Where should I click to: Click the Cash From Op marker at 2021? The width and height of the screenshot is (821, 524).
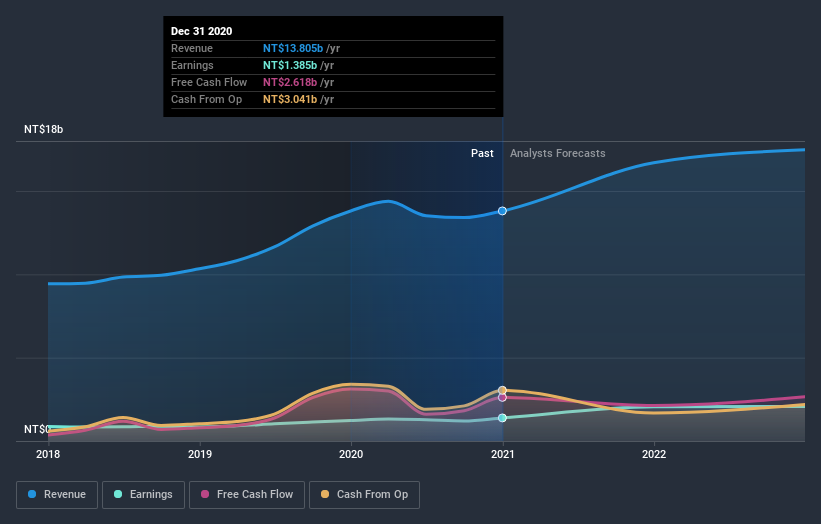[x=502, y=390]
